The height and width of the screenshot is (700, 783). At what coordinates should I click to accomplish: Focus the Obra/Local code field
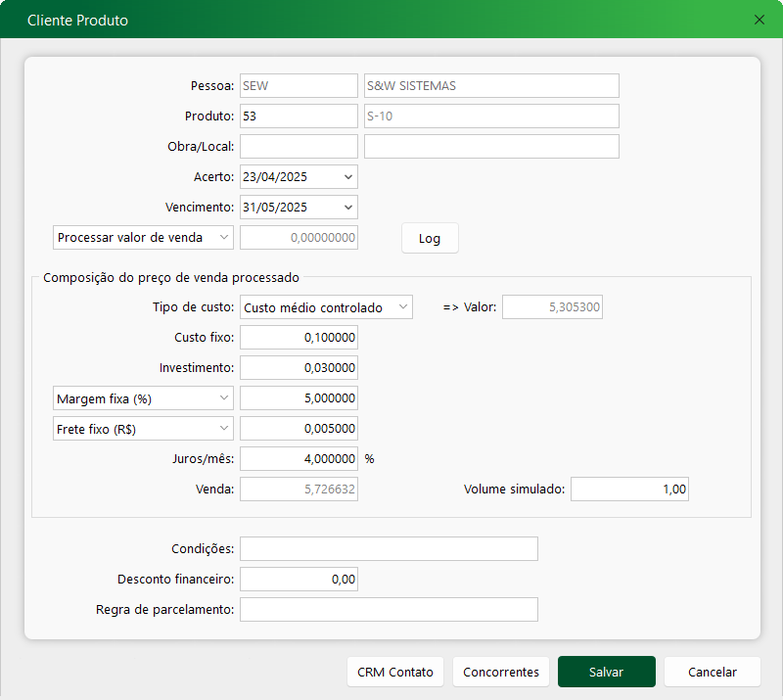point(299,147)
